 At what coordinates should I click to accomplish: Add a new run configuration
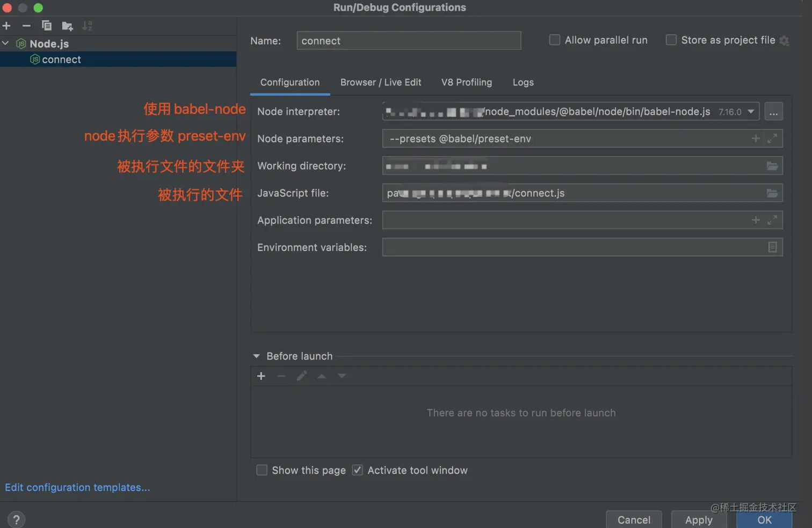pos(7,26)
